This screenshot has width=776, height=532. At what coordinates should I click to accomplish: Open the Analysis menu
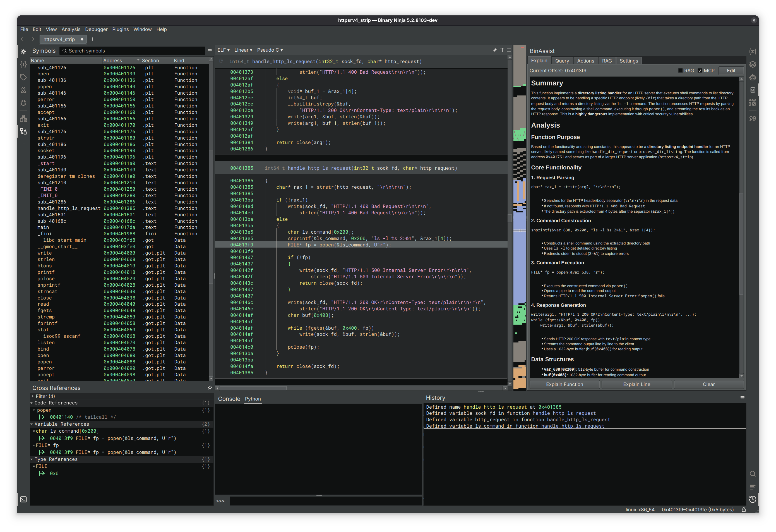[x=71, y=29]
